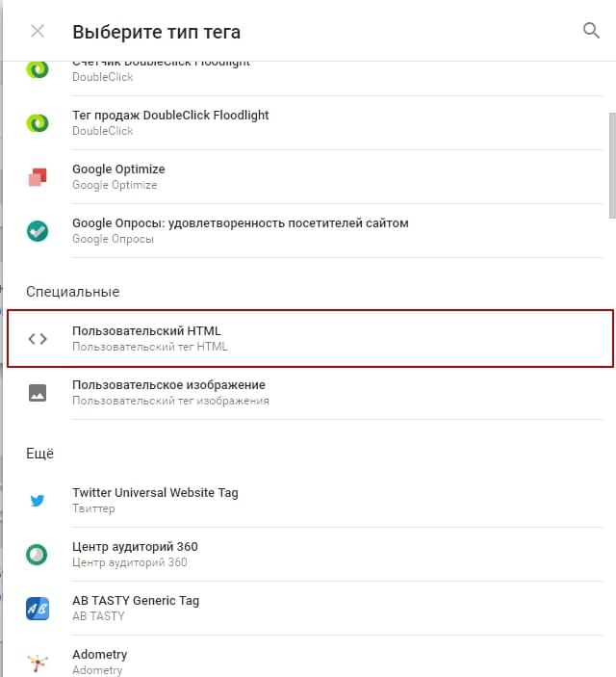The height and width of the screenshot is (677, 616).
Task: Click the gray Google Опросы subtitle
Action: [x=114, y=239]
